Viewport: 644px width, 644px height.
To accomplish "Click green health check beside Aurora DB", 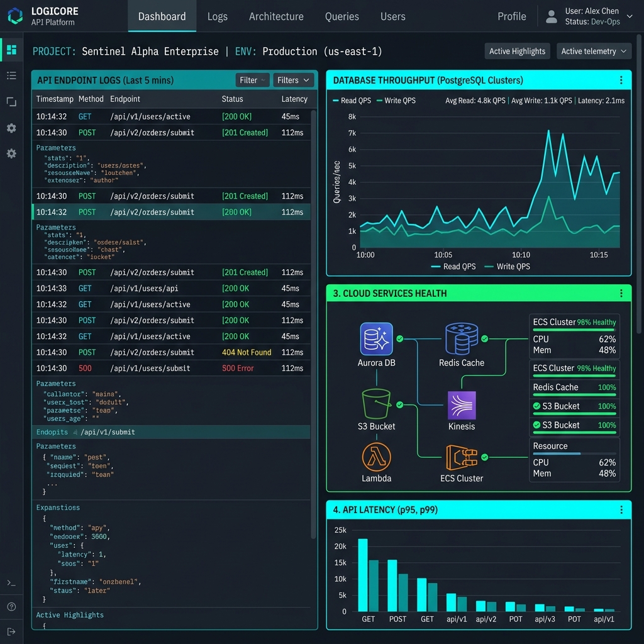I will tap(399, 339).
